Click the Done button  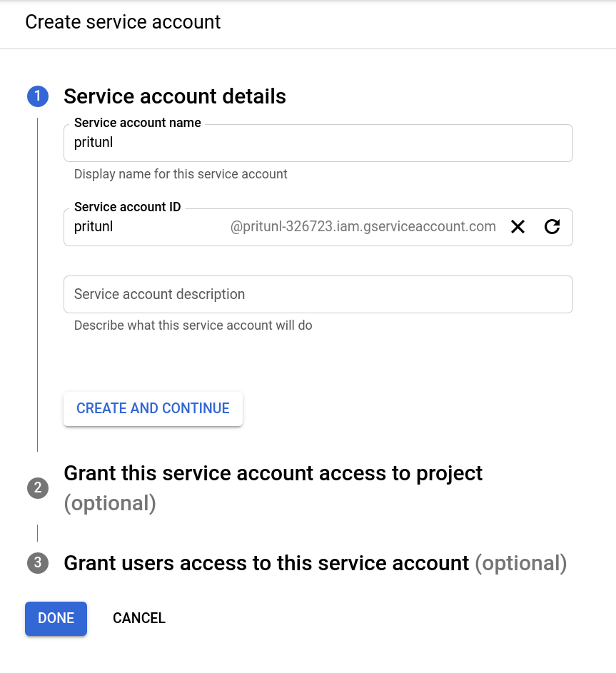tap(56, 618)
